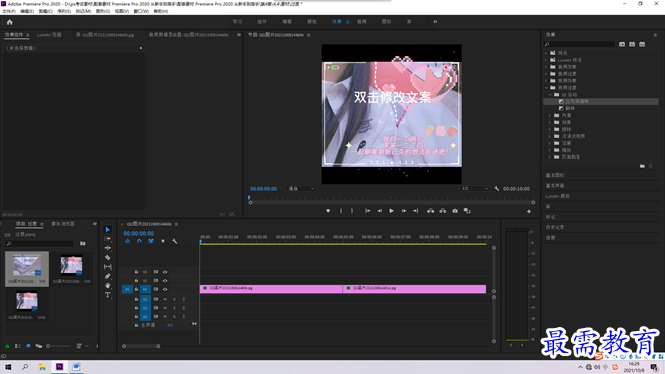
Task: Select the Razor tool
Action: (108, 257)
